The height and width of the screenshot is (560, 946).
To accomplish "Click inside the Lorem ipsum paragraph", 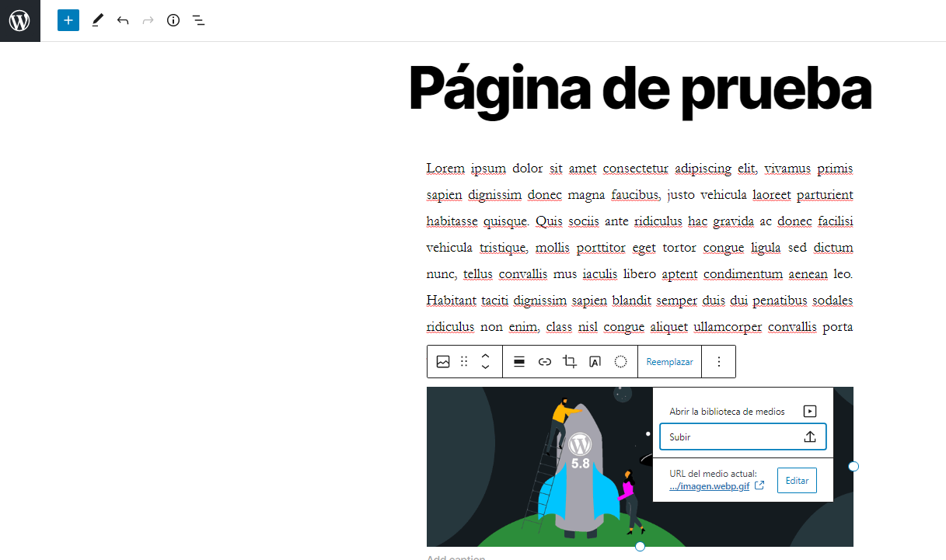I will [640, 247].
